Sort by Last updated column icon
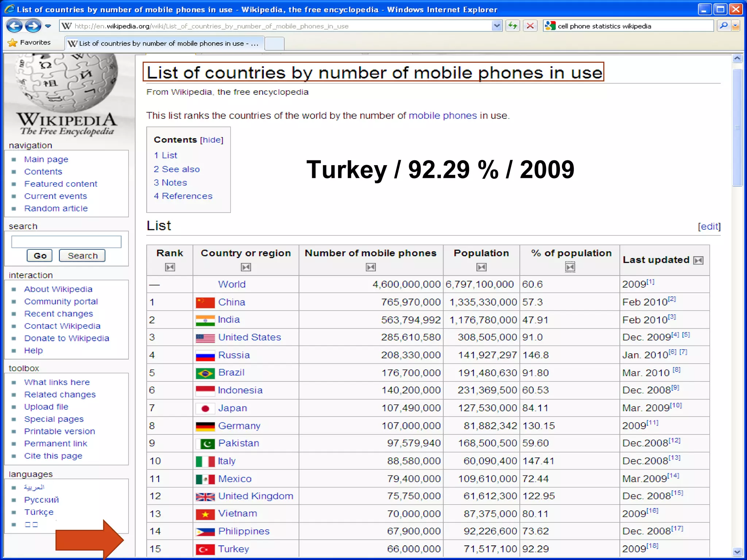The width and height of the screenshot is (747, 560). click(698, 260)
